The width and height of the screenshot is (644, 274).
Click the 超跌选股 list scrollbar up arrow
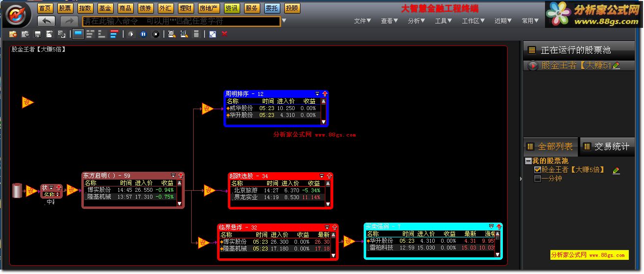click(328, 183)
